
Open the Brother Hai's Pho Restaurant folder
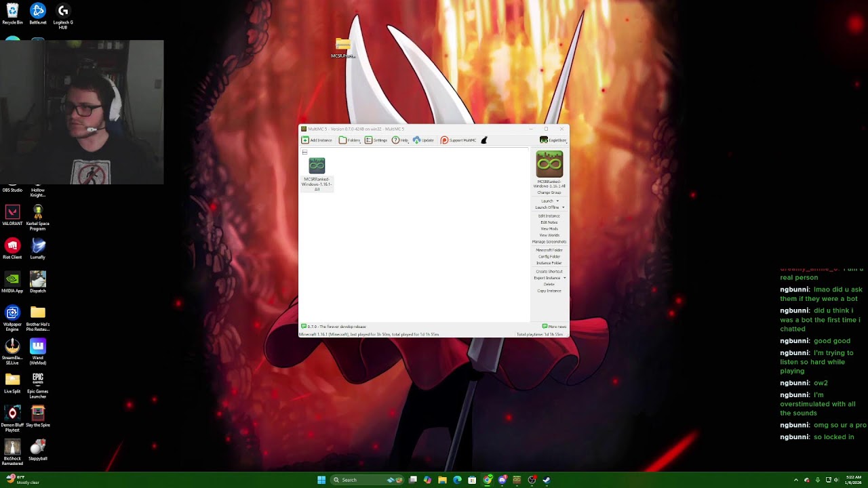click(38, 318)
